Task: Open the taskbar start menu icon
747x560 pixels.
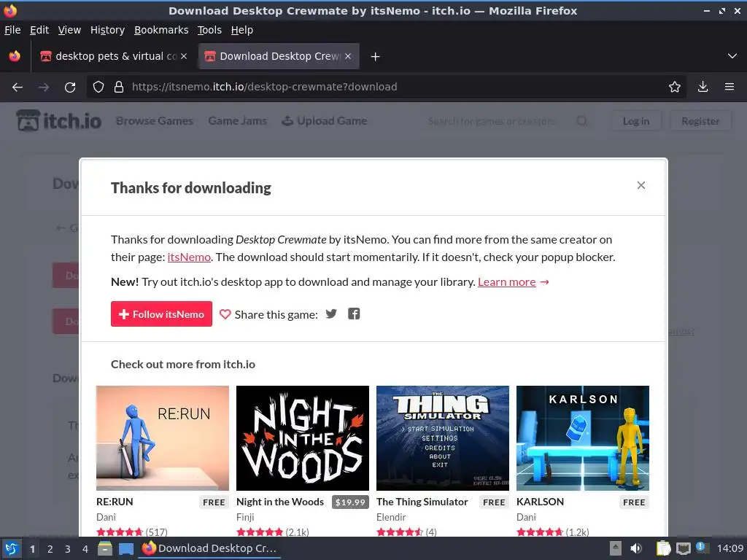Action: (x=12, y=548)
